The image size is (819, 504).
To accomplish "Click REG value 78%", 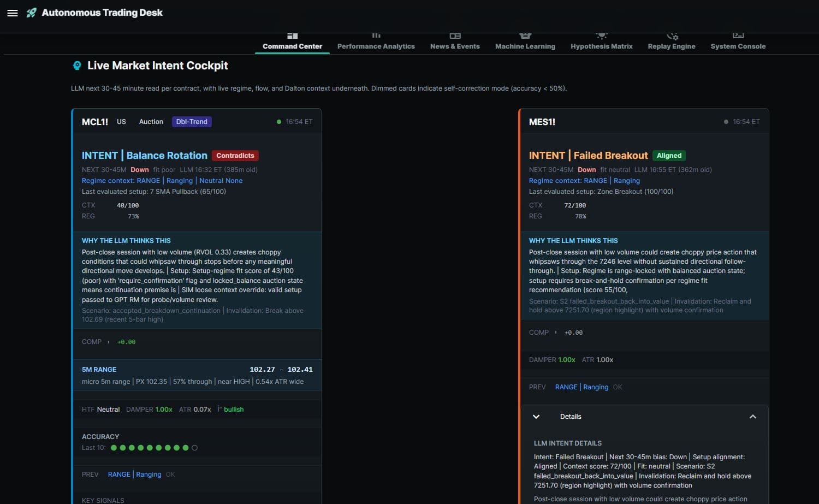I will point(580,216).
